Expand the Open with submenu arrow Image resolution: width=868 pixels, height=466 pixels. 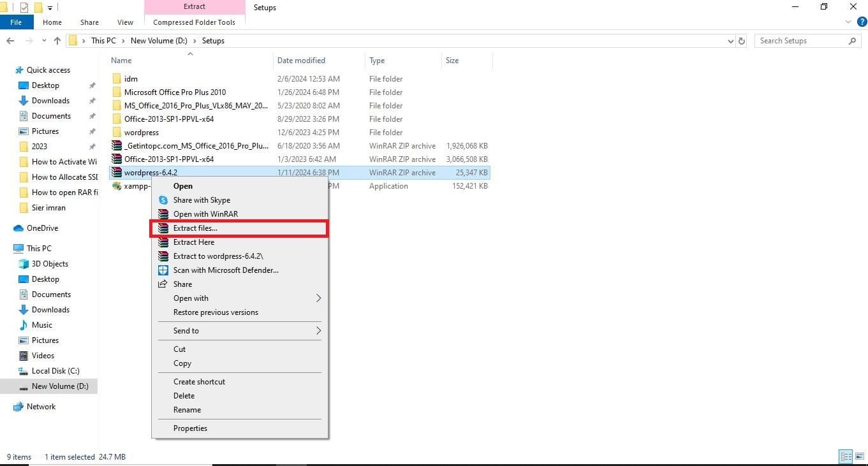point(318,298)
